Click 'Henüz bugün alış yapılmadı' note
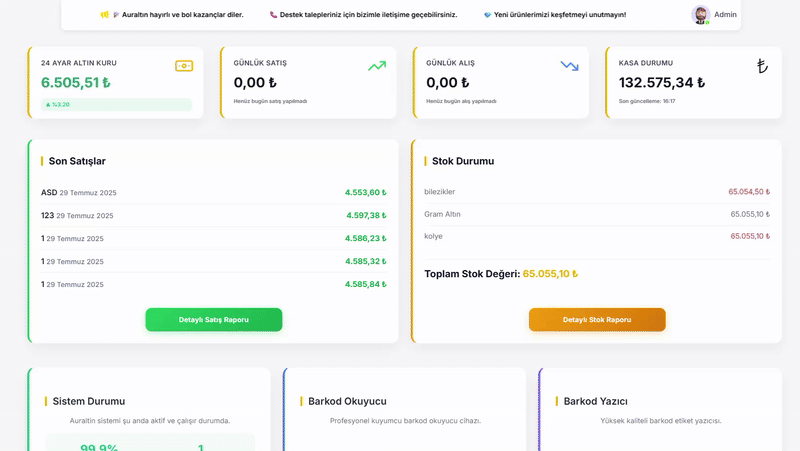This screenshot has height=451, width=800. (461, 101)
